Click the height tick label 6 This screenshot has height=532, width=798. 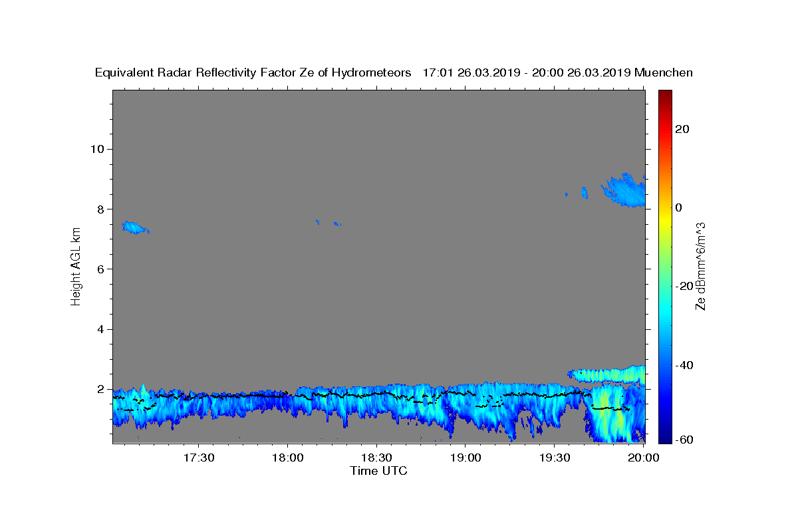(100, 269)
